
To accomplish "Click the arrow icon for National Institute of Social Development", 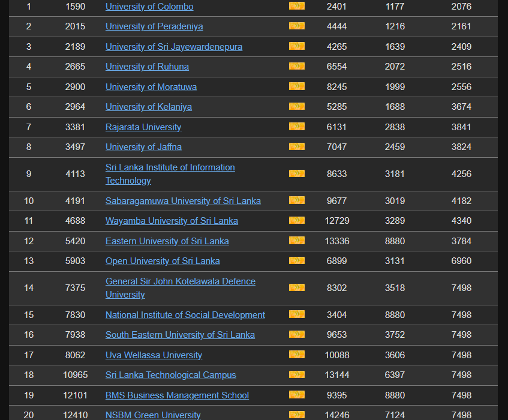I will point(296,314).
